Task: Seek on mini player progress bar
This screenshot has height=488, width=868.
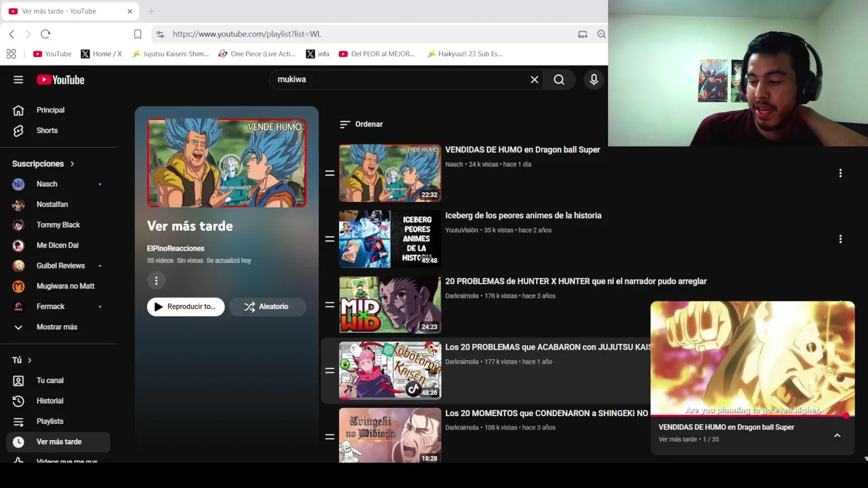Action: 753,415
